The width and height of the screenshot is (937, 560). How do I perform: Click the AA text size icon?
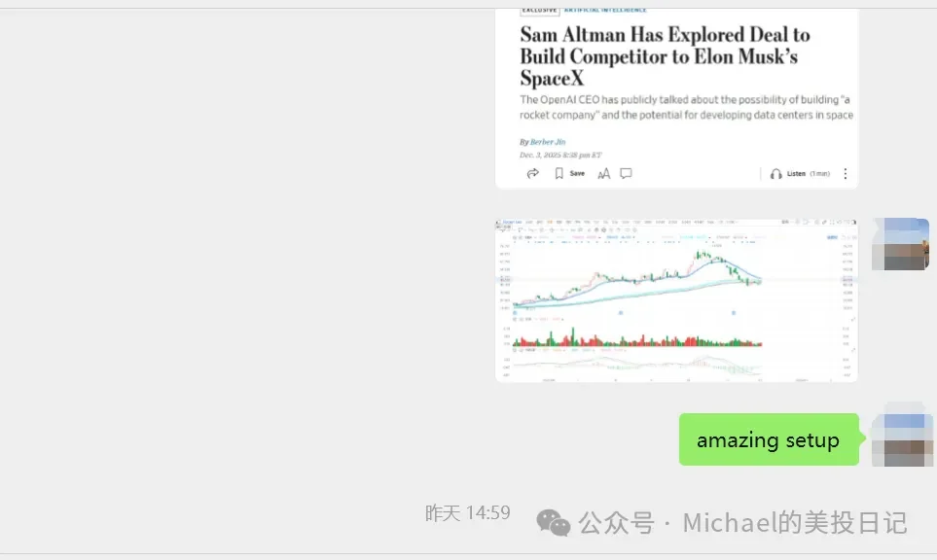click(603, 173)
